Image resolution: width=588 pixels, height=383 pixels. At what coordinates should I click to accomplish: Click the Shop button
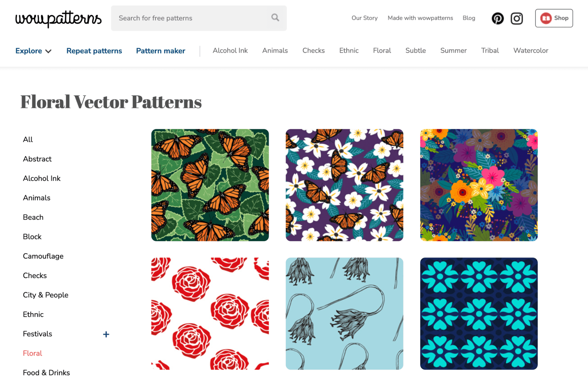pyautogui.click(x=554, y=18)
